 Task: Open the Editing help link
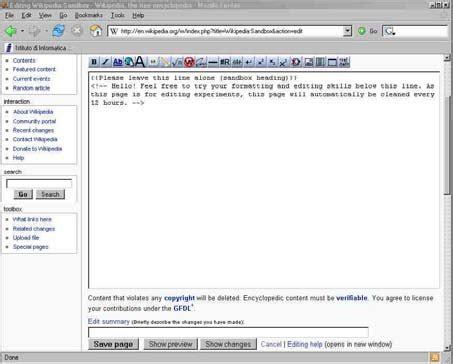pyautogui.click(x=305, y=344)
